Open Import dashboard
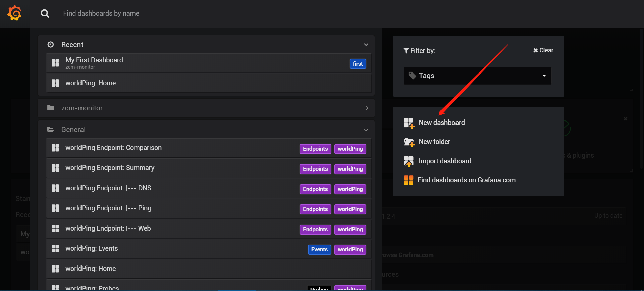This screenshot has width=644, height=291. point(445,161)
